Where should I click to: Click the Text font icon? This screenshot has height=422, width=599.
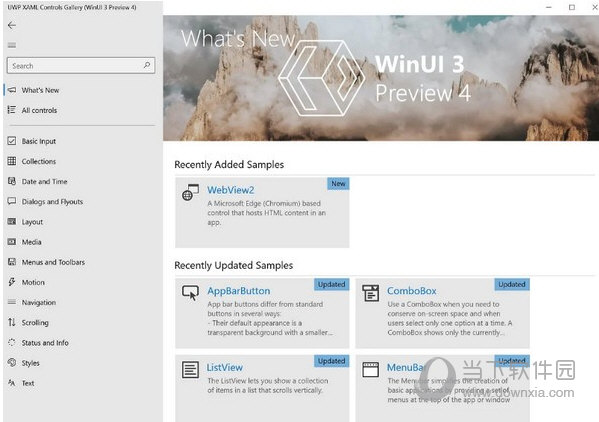point(12,383)
